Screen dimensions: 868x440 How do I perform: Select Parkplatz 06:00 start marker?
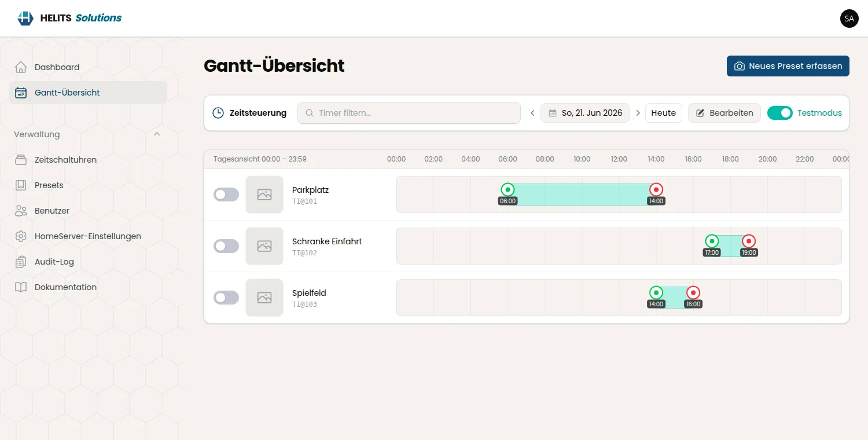coord(507,189)
